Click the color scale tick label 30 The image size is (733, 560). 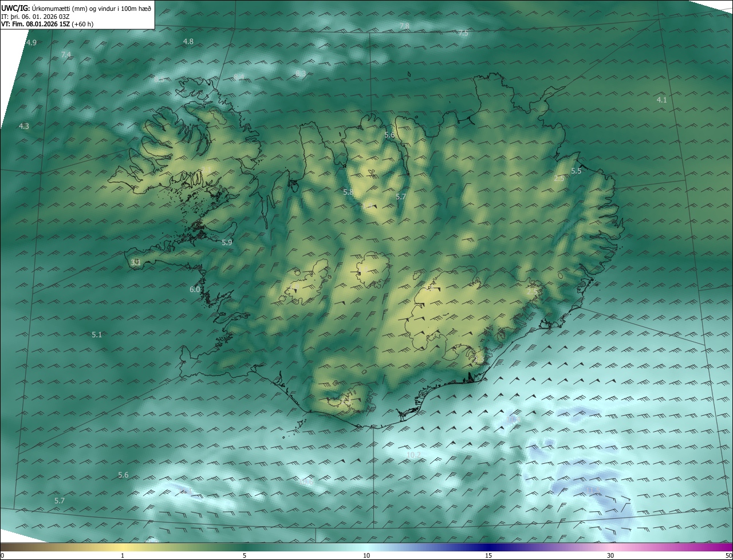click(x=610, y=556)
